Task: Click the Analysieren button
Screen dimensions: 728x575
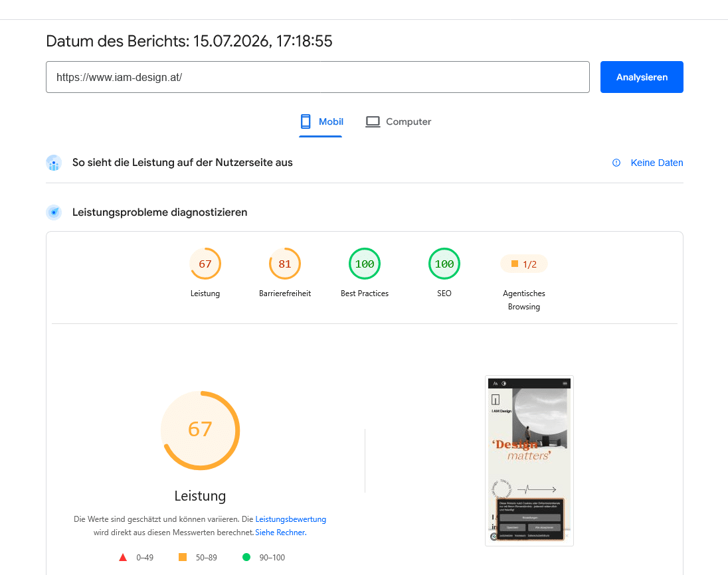Action: click(x=642, y=77)
